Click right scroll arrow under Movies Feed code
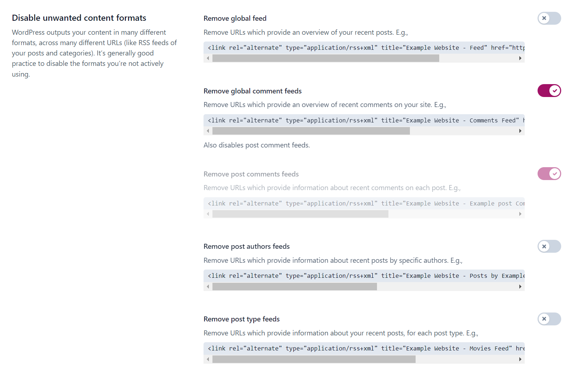Viewport: 588px width, 373px height. tap(520, 359)
